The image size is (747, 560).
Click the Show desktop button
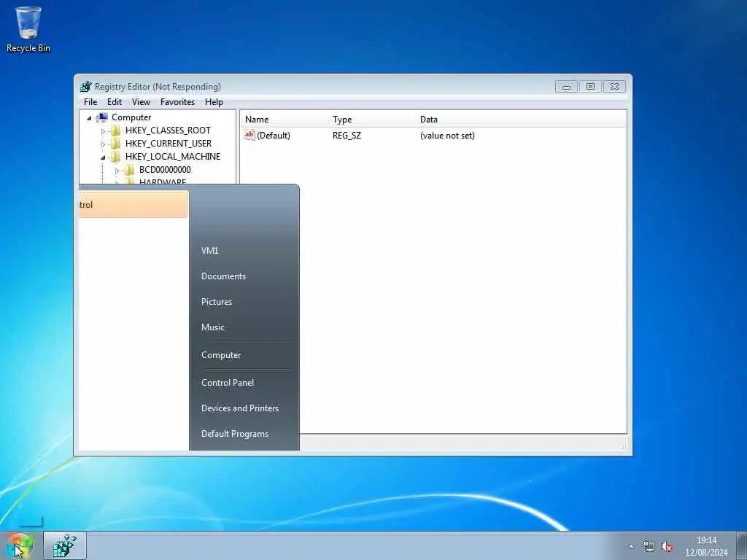coord(742,545)
